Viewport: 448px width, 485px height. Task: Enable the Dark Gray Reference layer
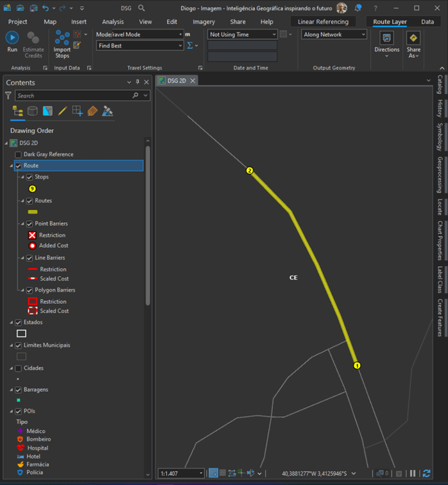pos(18,155)
